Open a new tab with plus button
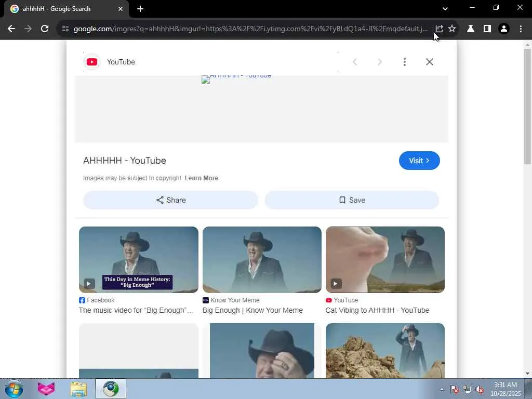Image resolution: width=532 pixels, height=399 pixels. 140,9
